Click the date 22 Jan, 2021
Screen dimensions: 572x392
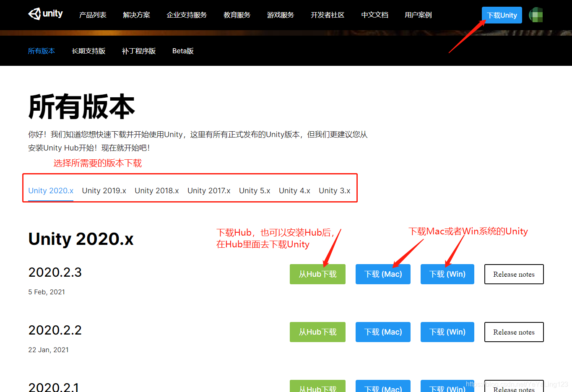48,350
